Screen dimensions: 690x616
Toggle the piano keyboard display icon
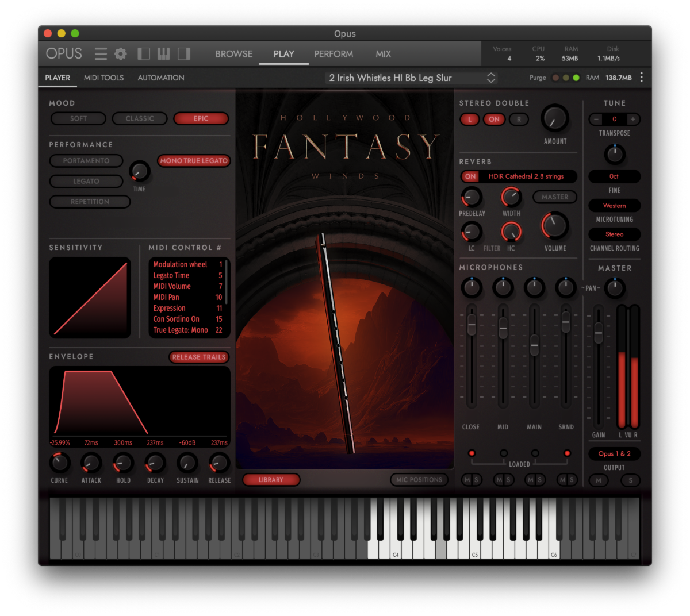click(x=164, y=54)
